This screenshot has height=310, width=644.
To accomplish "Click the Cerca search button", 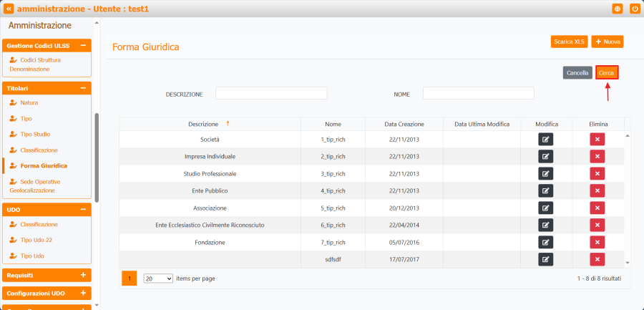I will tap(606, 72).
